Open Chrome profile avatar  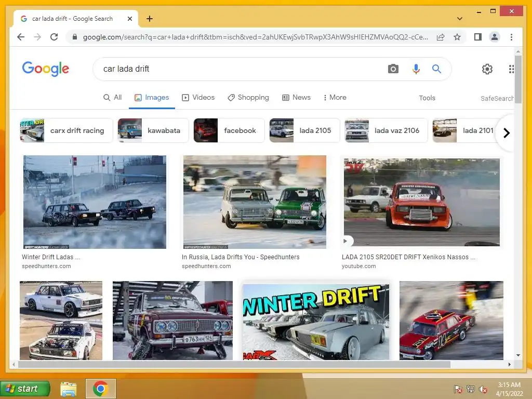(495, 37)
